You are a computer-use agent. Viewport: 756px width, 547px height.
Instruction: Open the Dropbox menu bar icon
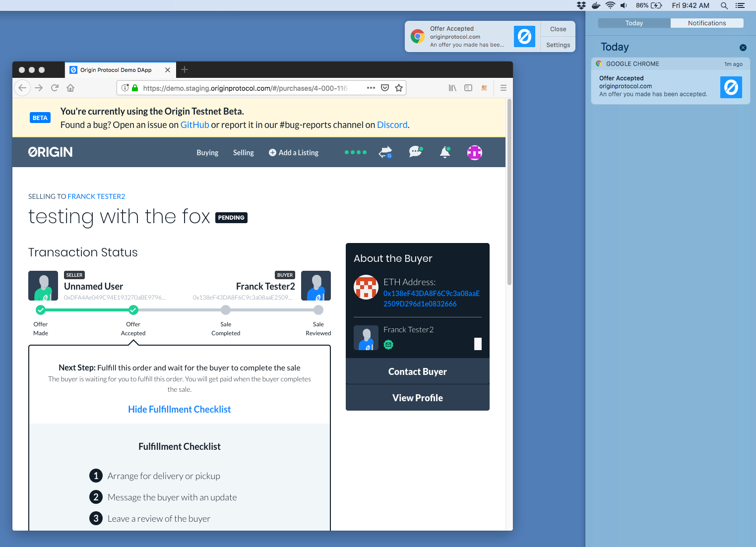click(581, 5)
